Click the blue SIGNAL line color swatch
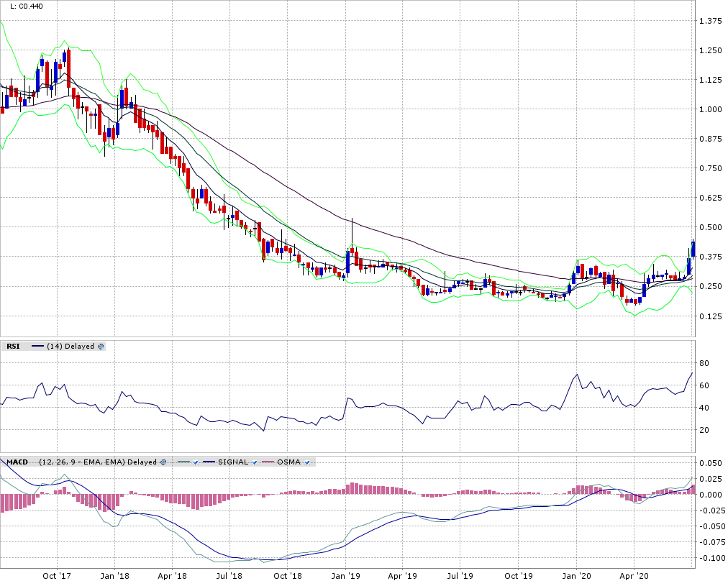The height and width of the screenshot is (586, 728). pos(209,462)
